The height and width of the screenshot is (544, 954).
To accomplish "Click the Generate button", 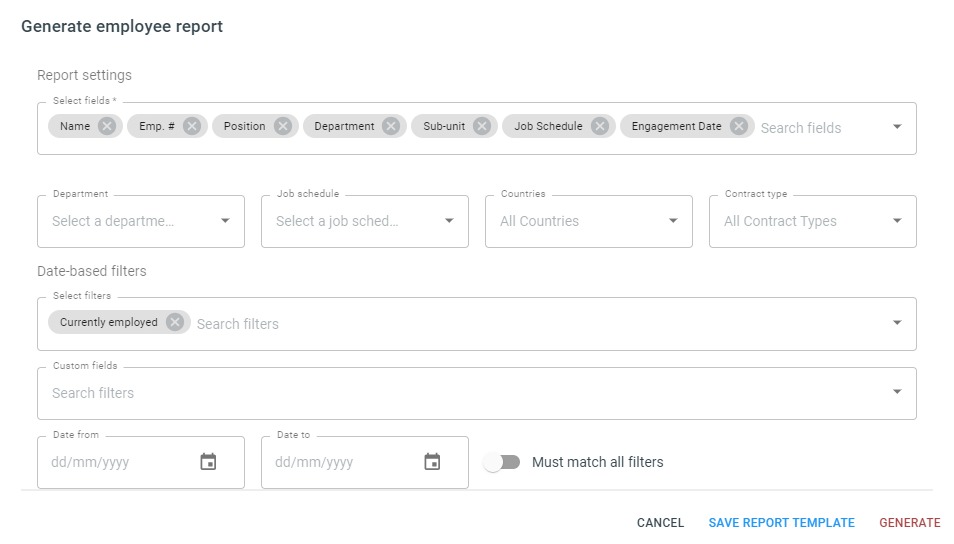I will (910, 523).
